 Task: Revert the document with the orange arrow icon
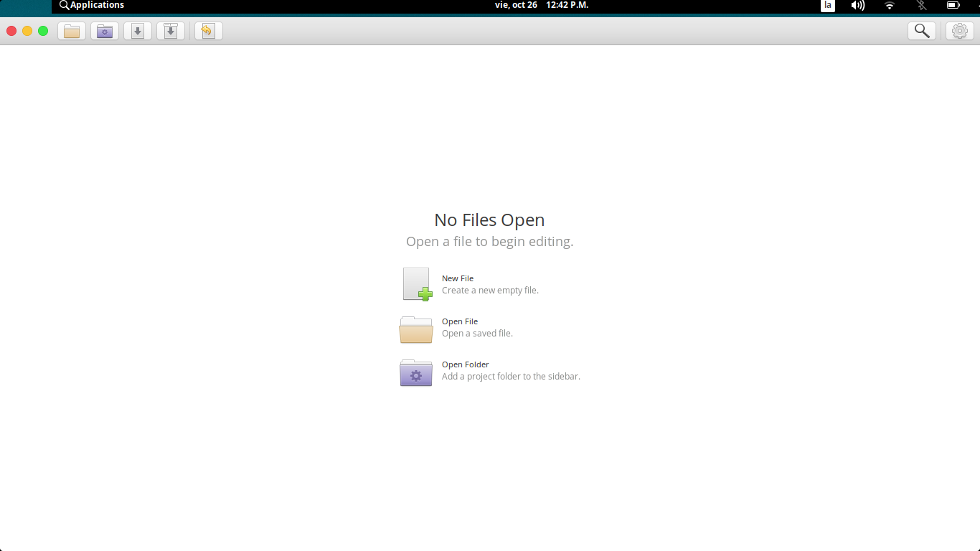207,31
